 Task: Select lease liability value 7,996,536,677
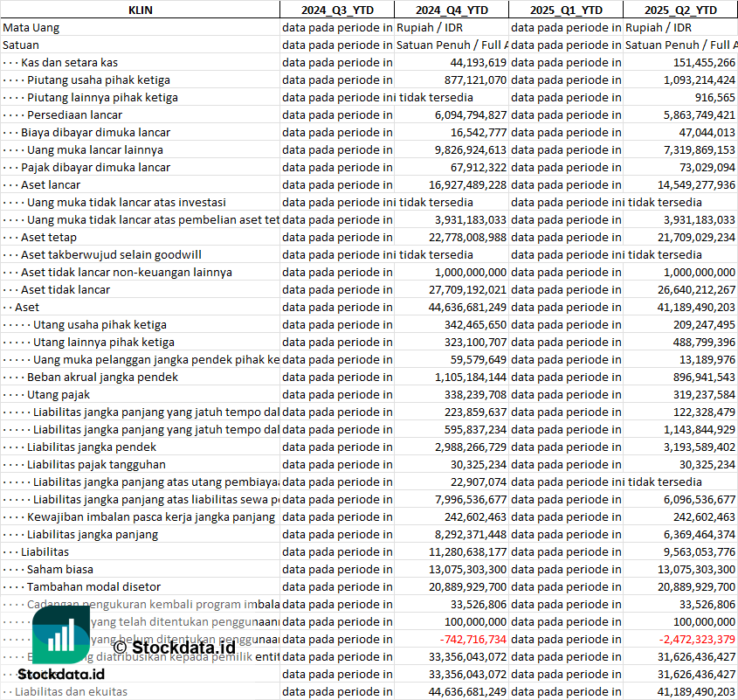pos(471,499)
